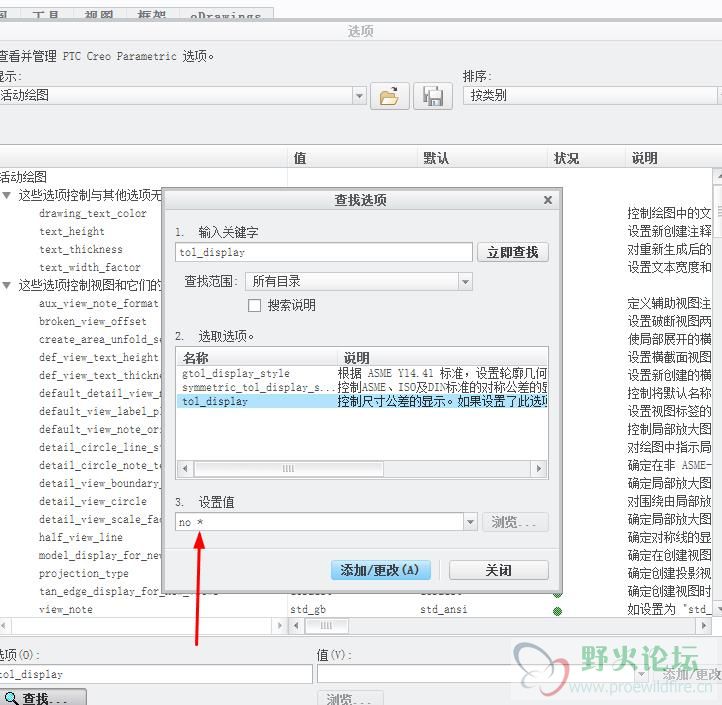Viewport: 722px width, 705px height.
Task: Click the options tree scroll right arrow
Action: point(280,626)
